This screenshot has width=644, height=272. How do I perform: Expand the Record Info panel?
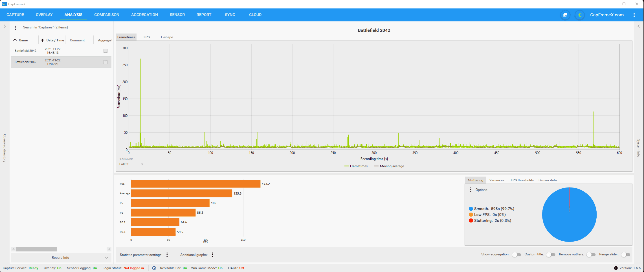pyautogui.click(x=61, y=258)
